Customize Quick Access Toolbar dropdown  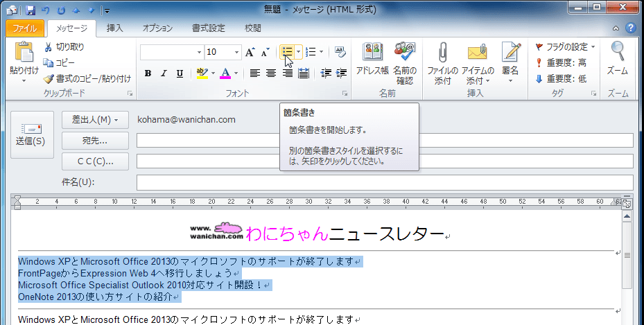(x=106, y=10)
